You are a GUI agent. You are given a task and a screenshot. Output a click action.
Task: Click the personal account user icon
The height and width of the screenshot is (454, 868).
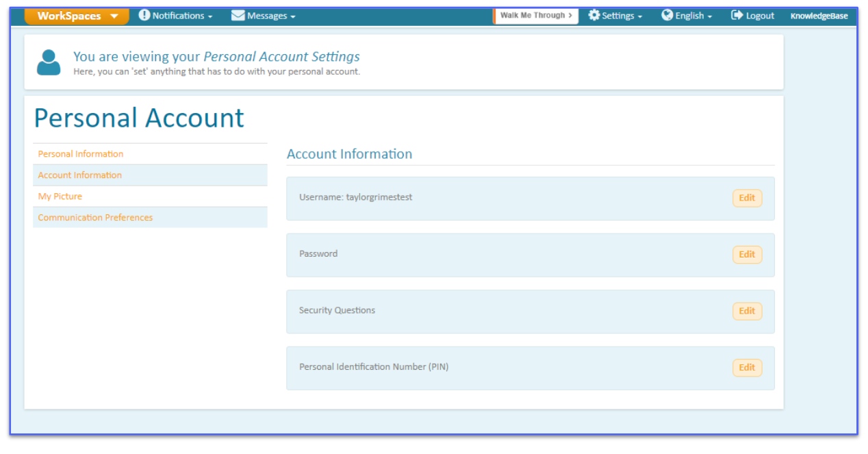click(x=49, y=62)
